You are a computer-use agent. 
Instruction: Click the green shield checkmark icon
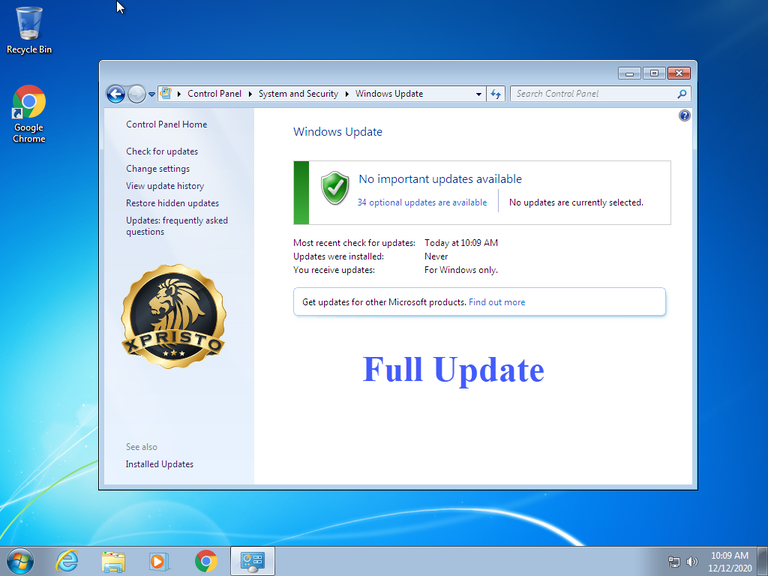pos(335,188)
